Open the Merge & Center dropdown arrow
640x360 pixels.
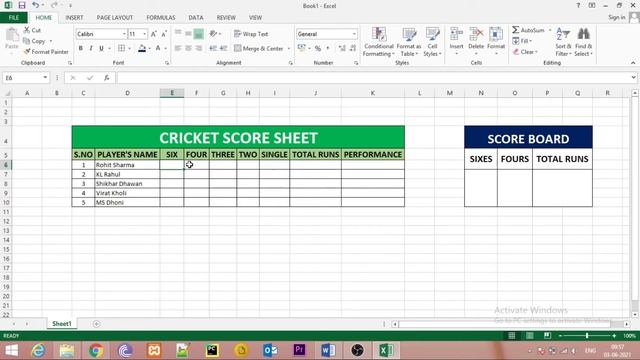pos(289,48)
